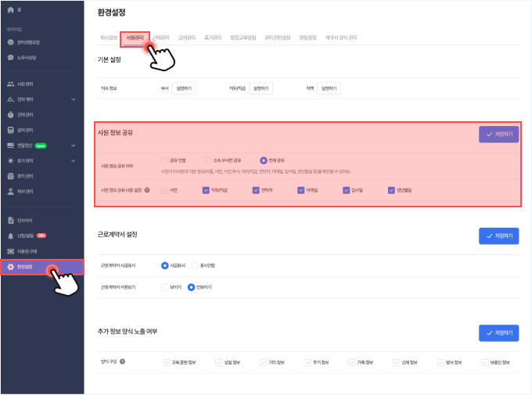
Task: Click 설정하기 button next to 부서
Action: (x=184, y=89)
